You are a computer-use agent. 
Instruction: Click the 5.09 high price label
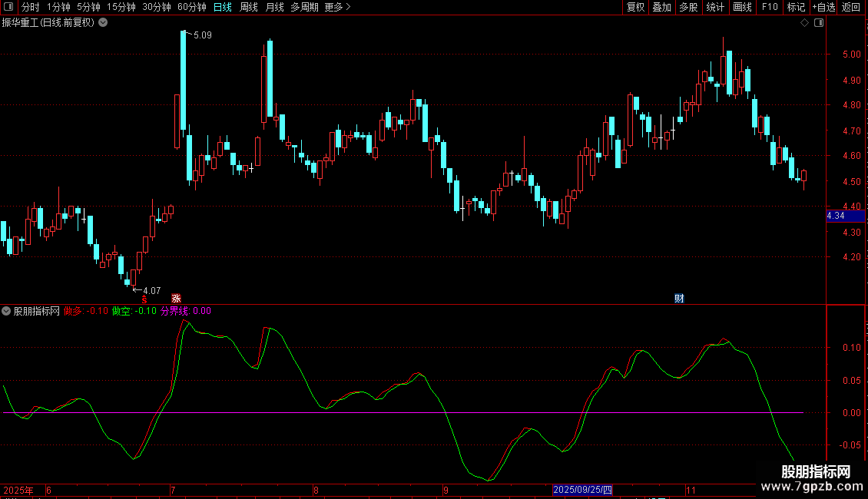pyautogui.click(x=203, y=35)
